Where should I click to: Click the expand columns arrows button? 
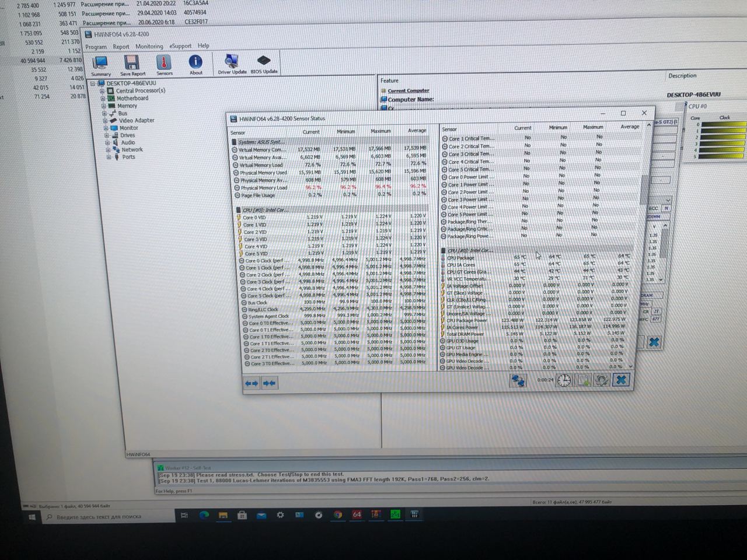tap(252, 383)
